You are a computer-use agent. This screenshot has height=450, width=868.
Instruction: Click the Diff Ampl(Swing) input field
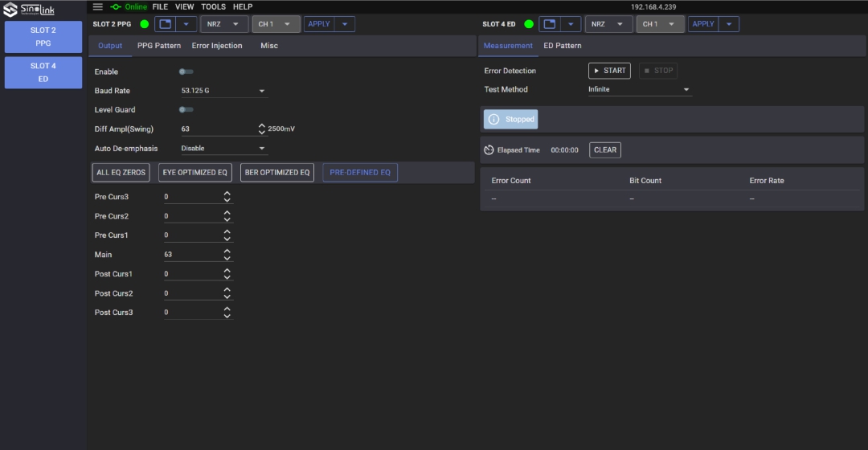(x=218, y=129)
